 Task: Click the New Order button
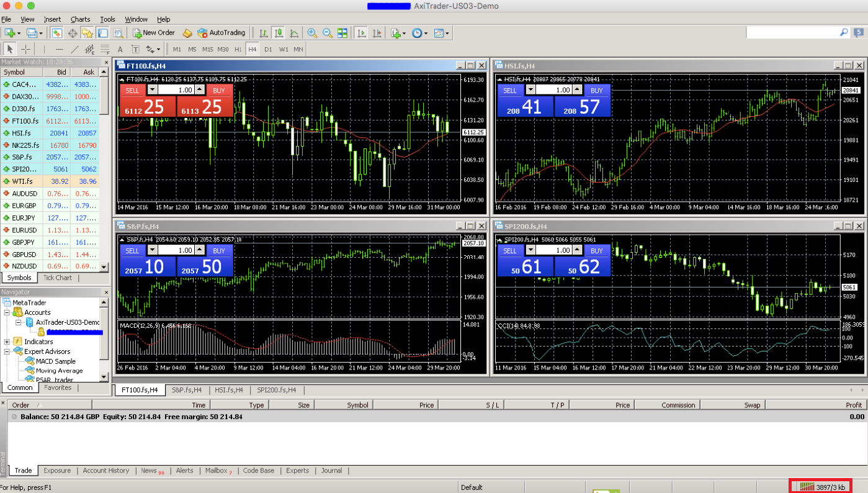click(x=153, y=33)
